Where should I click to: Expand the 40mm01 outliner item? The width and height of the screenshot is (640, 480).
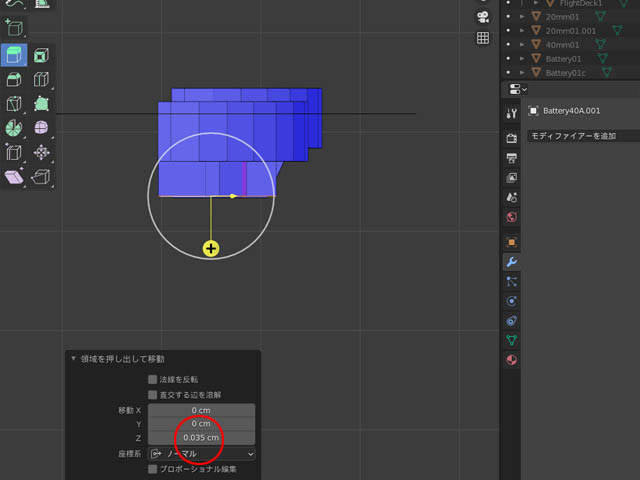[522, 44]
